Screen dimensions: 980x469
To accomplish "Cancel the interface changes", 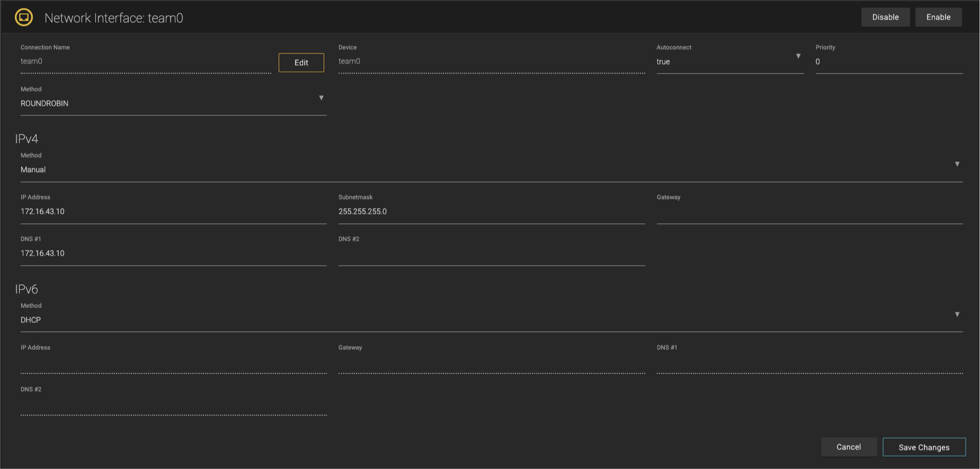I will (x=849, y=447).
